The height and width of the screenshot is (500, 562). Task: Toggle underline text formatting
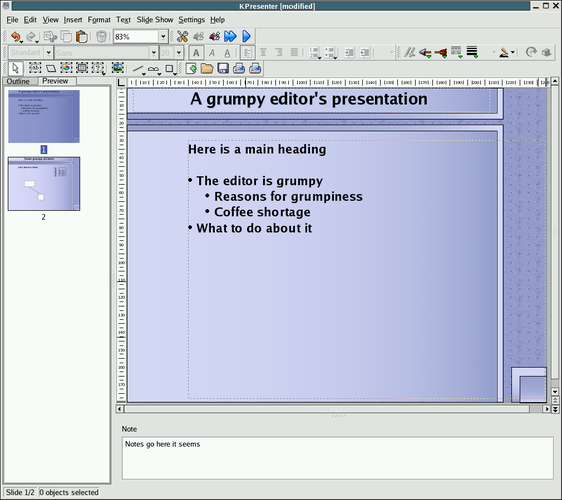click(227, 53)
